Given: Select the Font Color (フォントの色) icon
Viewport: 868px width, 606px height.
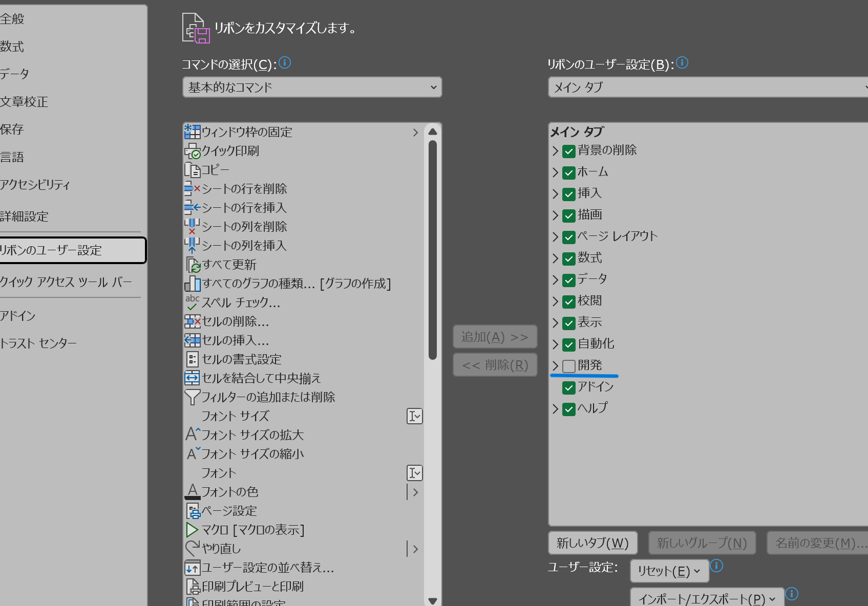Looking at the screenshot, I should [x=192, y=491].
